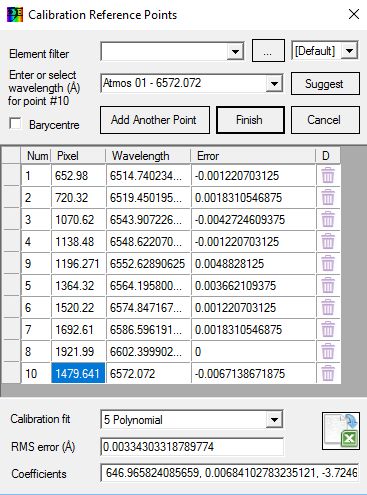Select pixel cell 1520.22
This screenshot has height=495, width=367.
coord(78,307)
